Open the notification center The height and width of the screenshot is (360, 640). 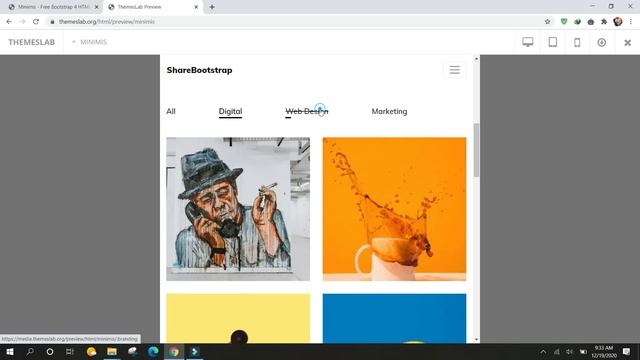pyautogui.click(x=627, y=351)
